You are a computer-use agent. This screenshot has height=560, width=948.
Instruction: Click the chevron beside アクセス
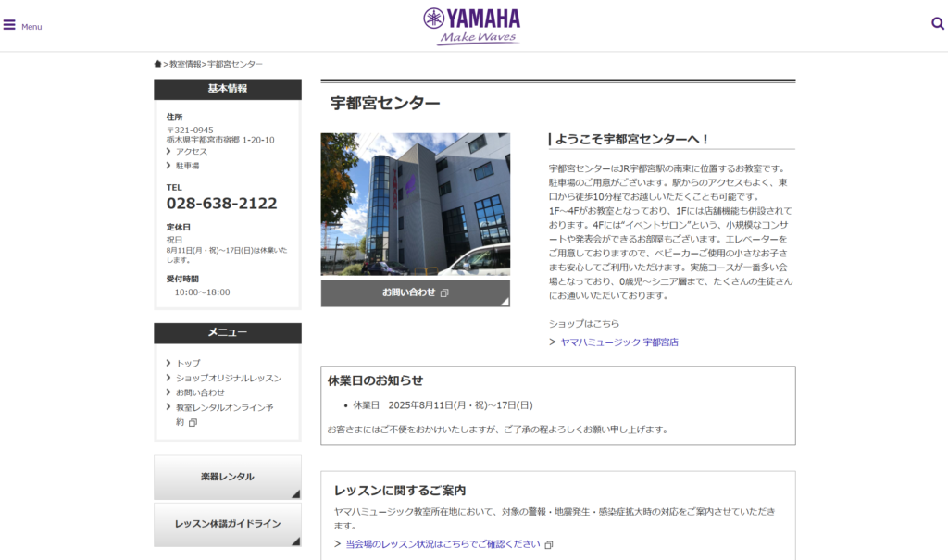(x=168, y=151)
